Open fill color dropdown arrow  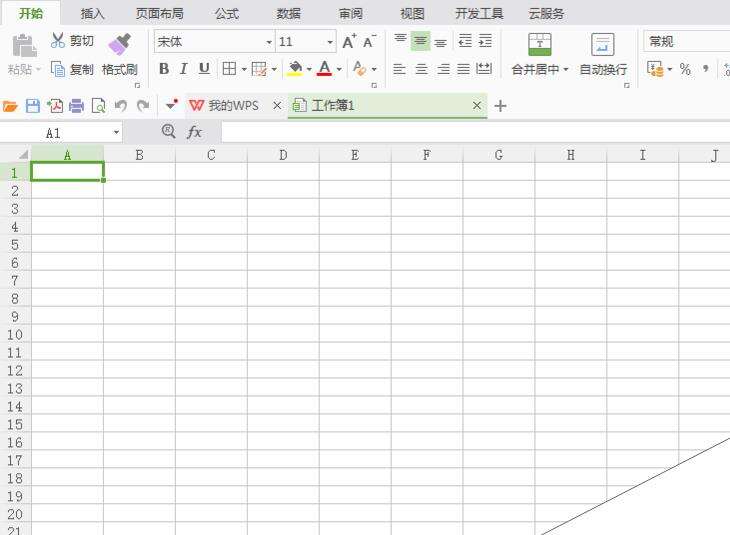(x=309, y=69)
